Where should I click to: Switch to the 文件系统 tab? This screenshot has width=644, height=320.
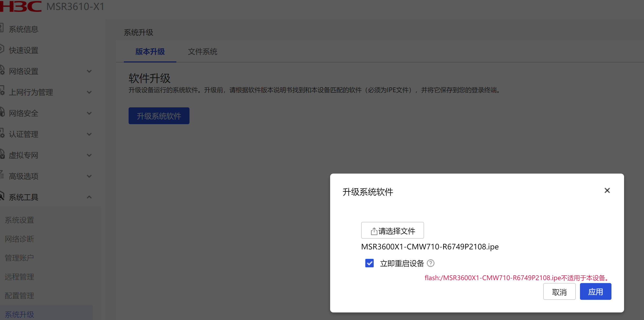202,52
